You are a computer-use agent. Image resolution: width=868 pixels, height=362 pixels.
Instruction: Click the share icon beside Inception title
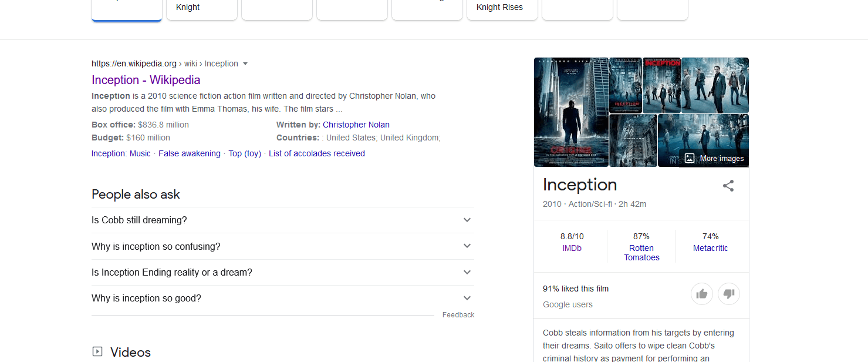coord(728,186)
